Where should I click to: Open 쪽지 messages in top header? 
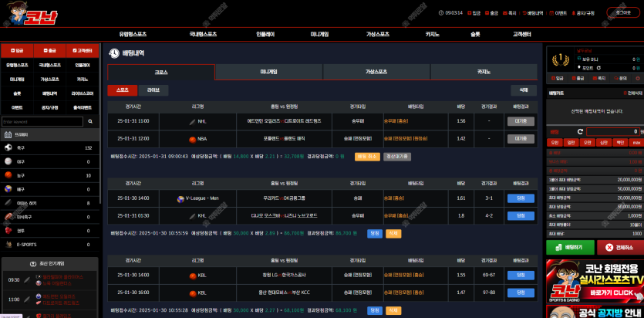(509, 13)
